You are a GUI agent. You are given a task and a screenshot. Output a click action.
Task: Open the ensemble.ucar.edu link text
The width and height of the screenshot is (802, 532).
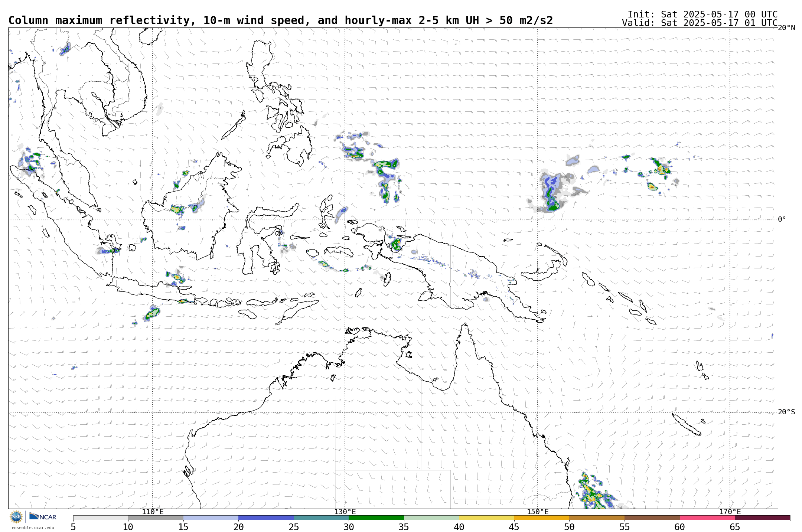(x=33, y=528)
